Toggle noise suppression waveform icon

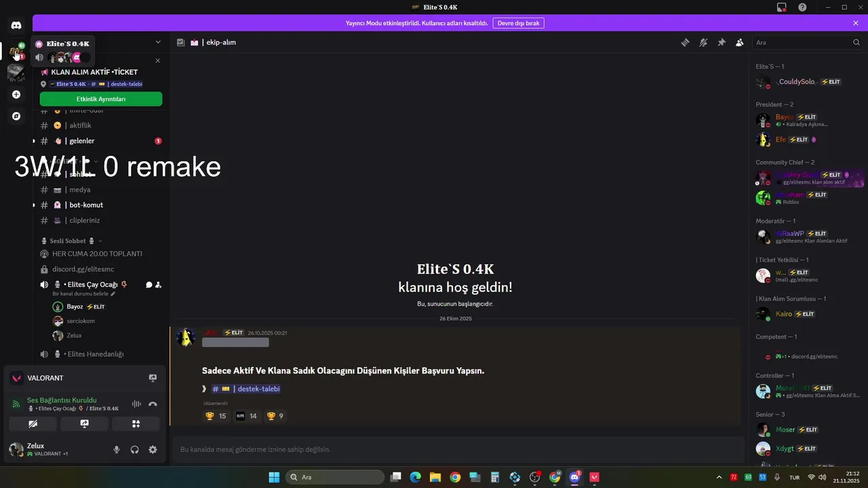click(136, 404)
